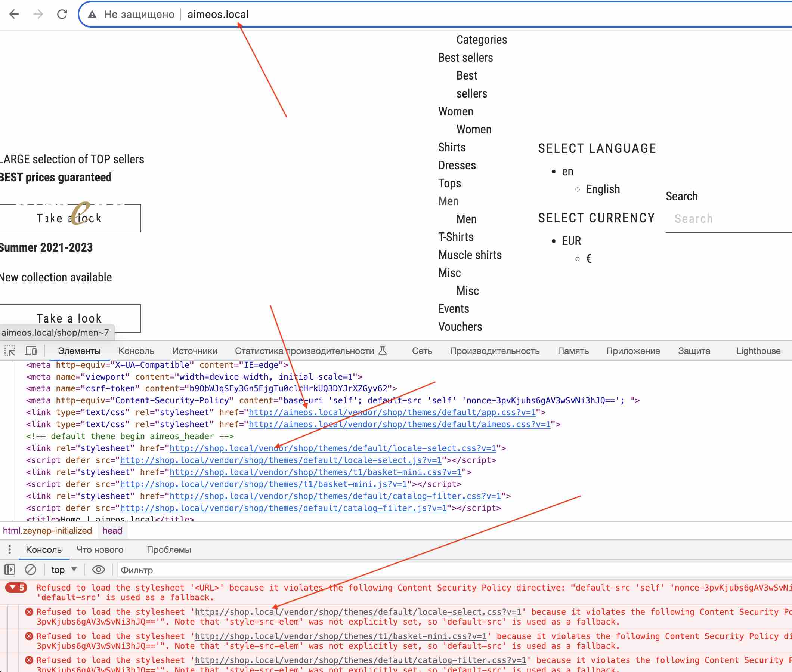Click error icon of catalog-filter.css message

click(29, 660)
